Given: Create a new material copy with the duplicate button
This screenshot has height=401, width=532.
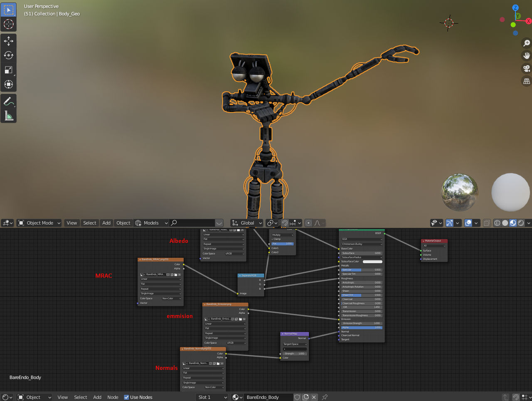Looking at the screenshot, I should point(305,397).
